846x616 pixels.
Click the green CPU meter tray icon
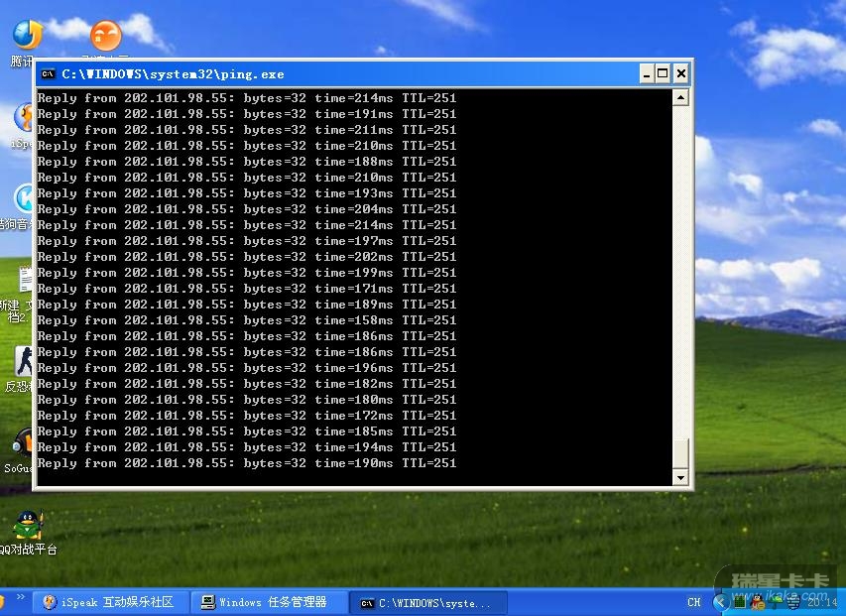(x=740, y=602)
